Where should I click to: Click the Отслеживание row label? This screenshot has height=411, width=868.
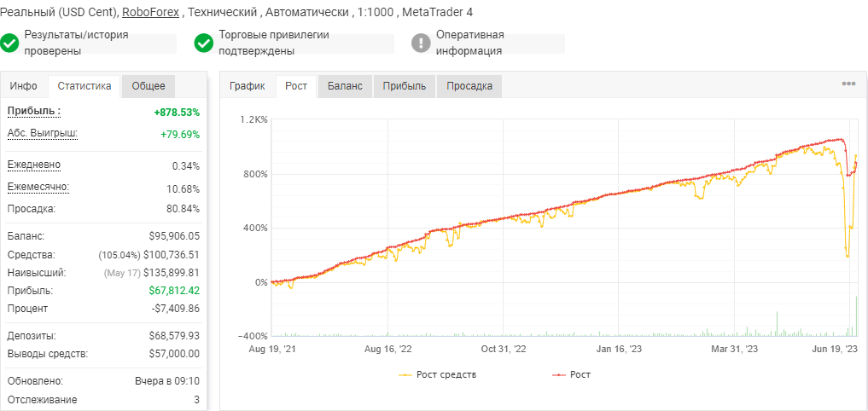click(x=42, y=399)
